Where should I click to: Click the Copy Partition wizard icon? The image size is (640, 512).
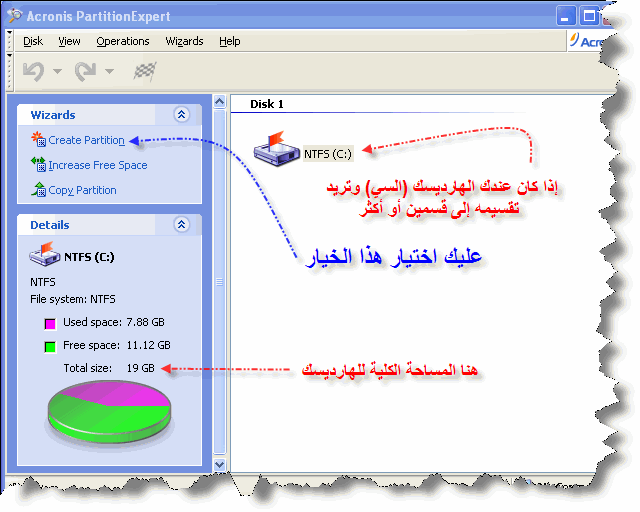pos(38,189)
